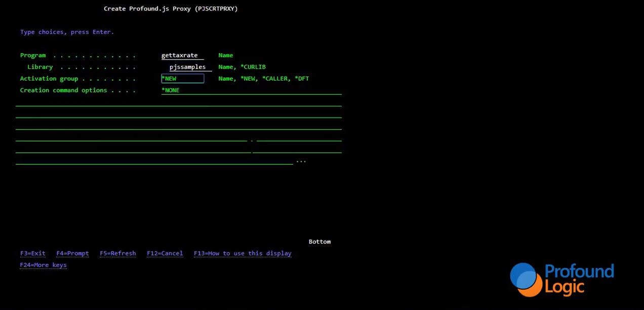Click the 'Activation group' label
Screen dimensions: 644x310
click(49, 79)
